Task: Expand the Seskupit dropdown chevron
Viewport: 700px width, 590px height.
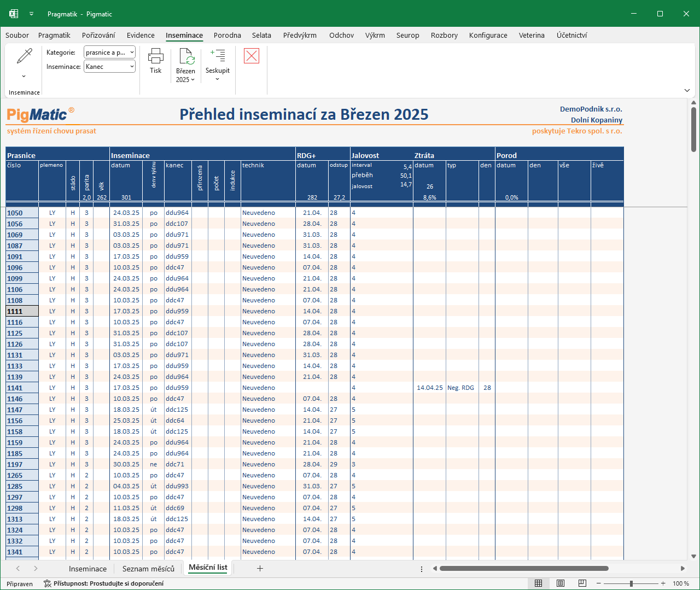Action: [x=218, y=79]
